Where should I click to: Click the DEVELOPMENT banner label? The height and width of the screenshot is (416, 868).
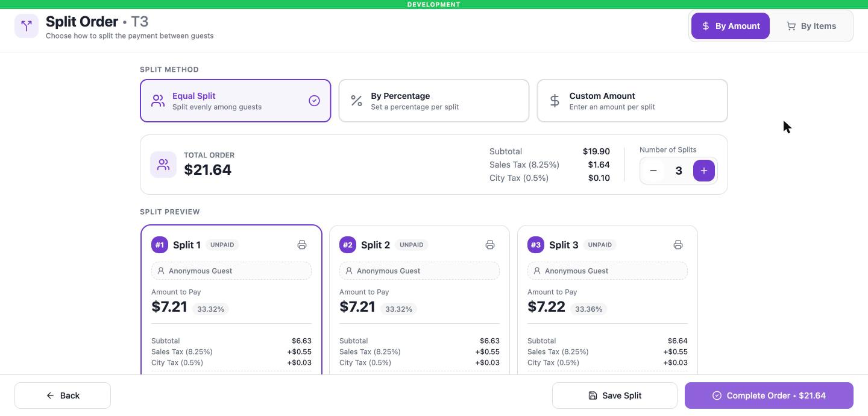(434, 4)
